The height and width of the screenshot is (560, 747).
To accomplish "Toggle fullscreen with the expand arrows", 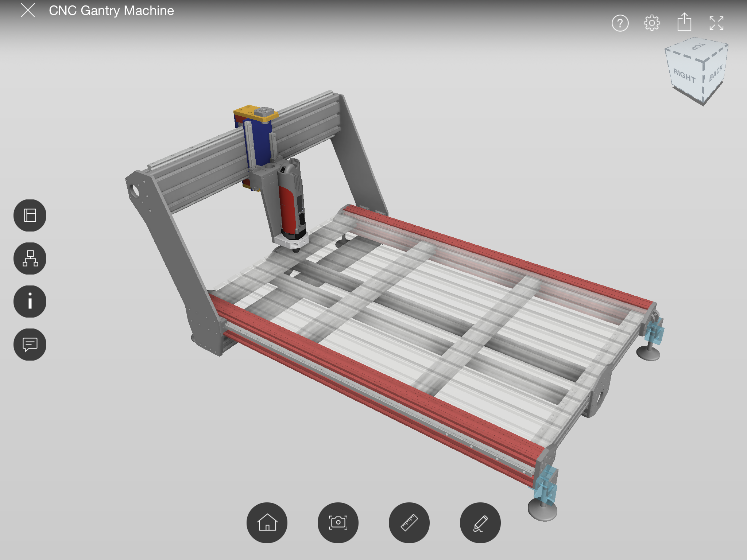I will pyautogui.click(x=716, y=23).
